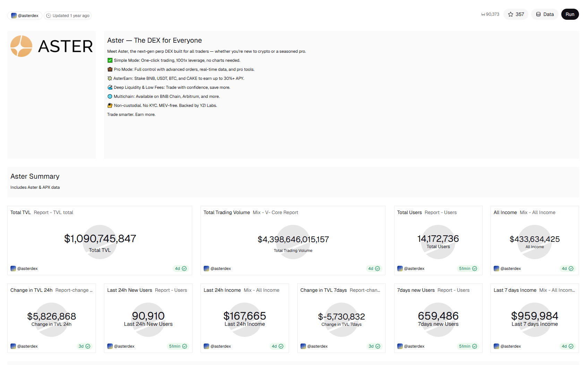The width and height of the screenshot is (588, 365).
Task: Click the 3d badge on Change in TVL 7days
Action: pyautogui.click(x=374, y=346)
